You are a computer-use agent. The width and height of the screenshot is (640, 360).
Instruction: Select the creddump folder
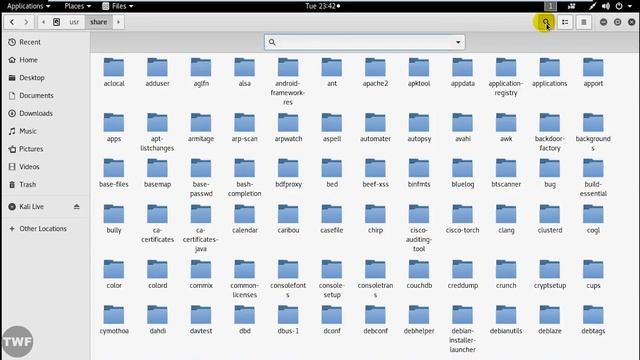click(462, 274)
